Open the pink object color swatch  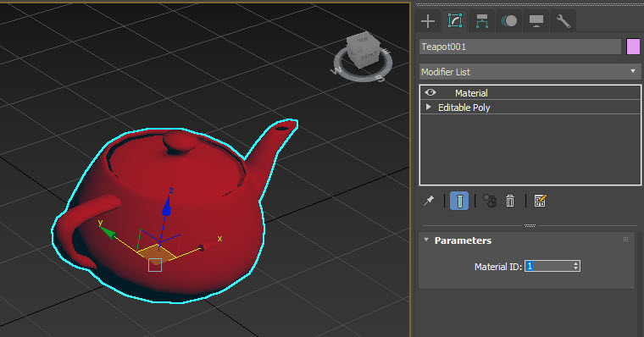tap(633, 47)
